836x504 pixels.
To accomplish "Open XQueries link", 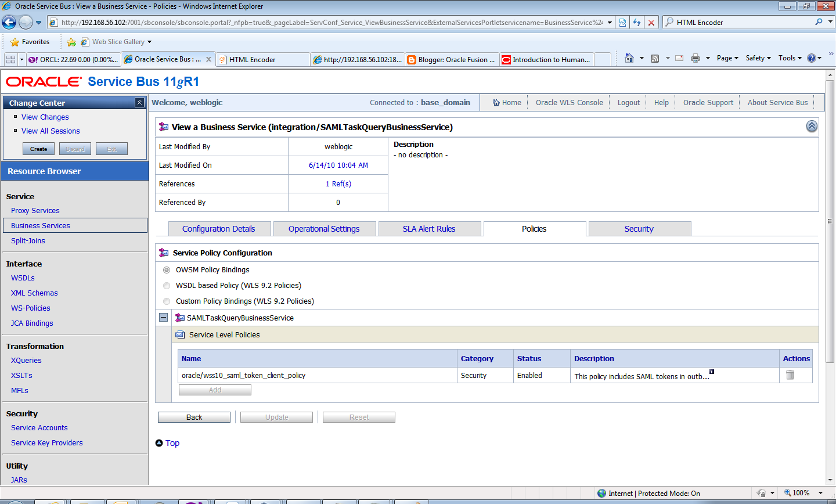I will (x=26, y=361).
